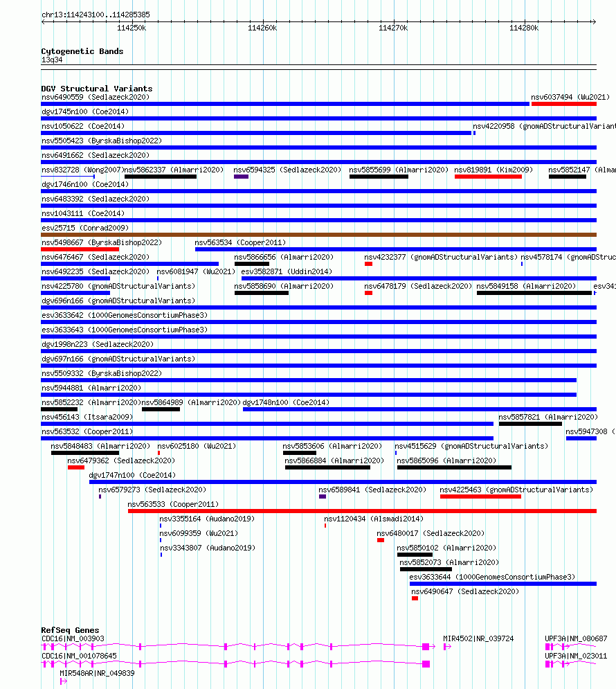Select the nsv5852073 (Almarri2020) black bar
The width and height of the screenshot is (616, 689).
(x=426, y=569)
